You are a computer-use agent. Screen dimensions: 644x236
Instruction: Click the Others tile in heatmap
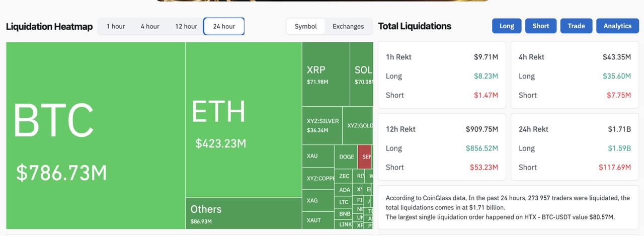[x=244, y=213]
